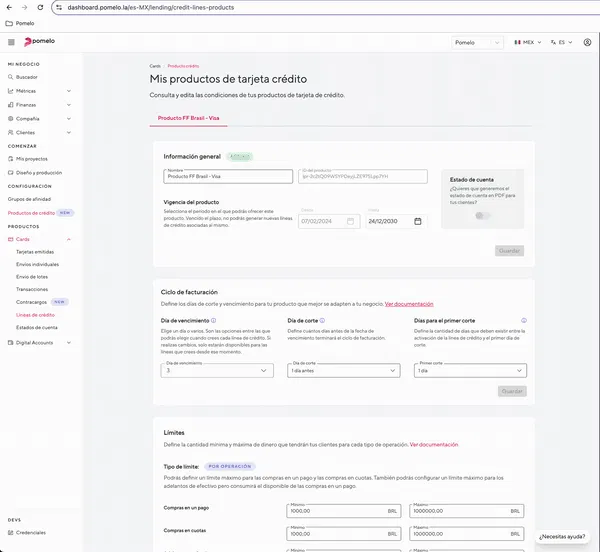Toggle the hamburger menu icon

11,42
